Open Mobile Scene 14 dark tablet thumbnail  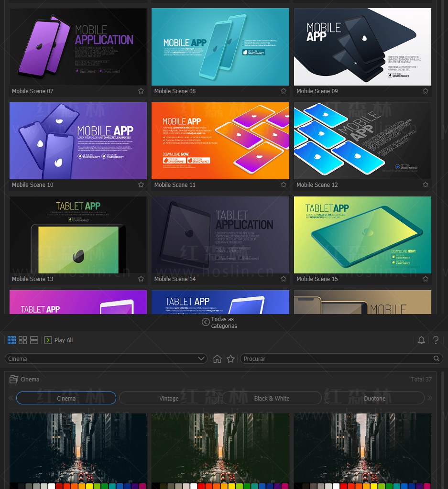(220, 235)
